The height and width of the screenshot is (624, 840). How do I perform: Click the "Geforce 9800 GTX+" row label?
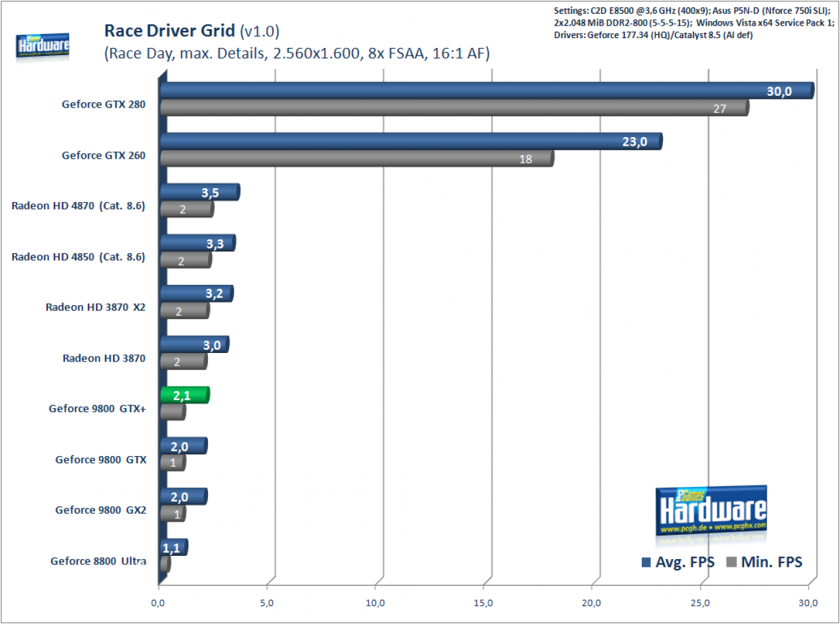pyautogui.click(x=97, y=408)
